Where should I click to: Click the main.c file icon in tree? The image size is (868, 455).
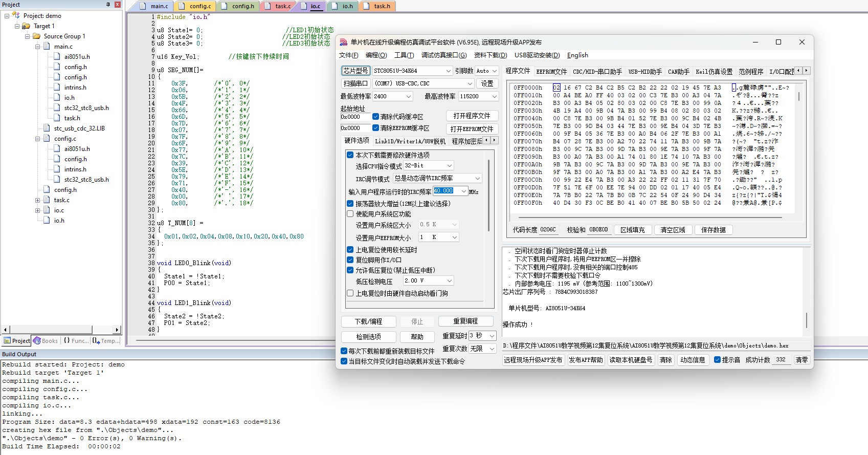47,46
